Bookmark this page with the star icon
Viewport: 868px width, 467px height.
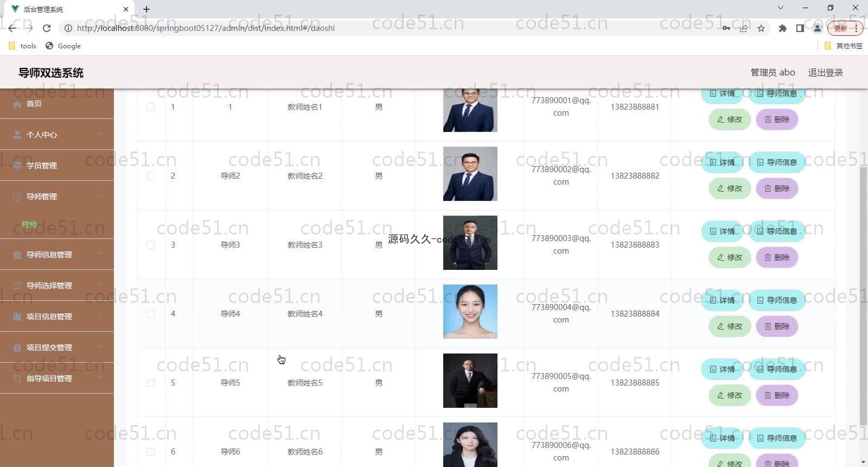coord(761,28)
